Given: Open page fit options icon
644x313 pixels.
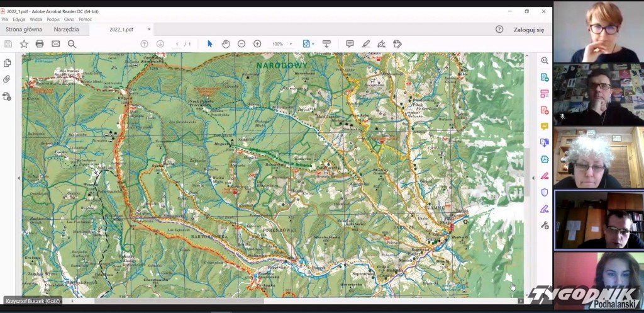Looking at the screenshot, I should tap(306, 44).
